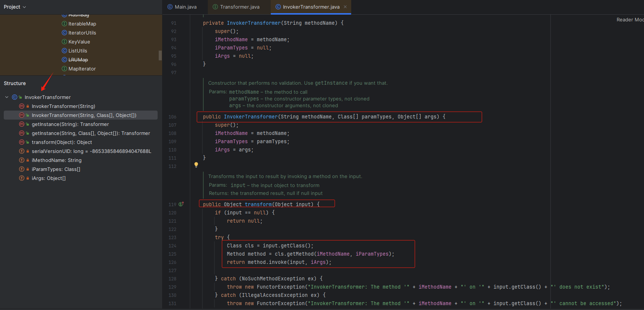
Task: Click field icon of iMethodName
Action: [x=22, y=160]
